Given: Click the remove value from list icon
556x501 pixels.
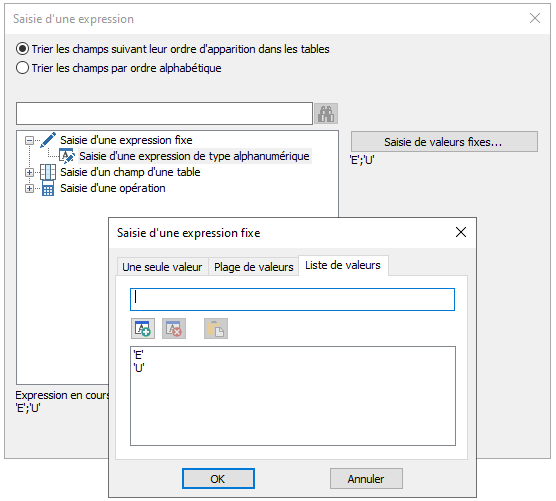Looking at the screenshot, I should 174,329.
